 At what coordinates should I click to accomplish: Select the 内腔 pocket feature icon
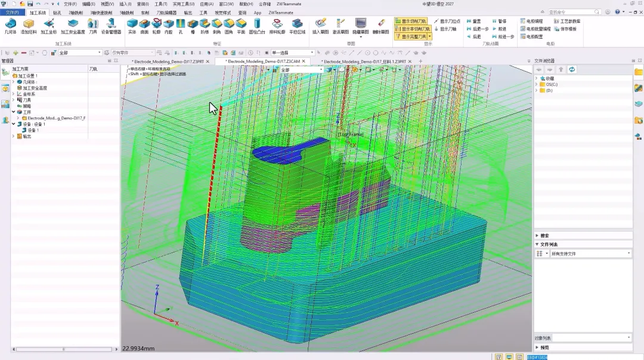click(168, 26)
